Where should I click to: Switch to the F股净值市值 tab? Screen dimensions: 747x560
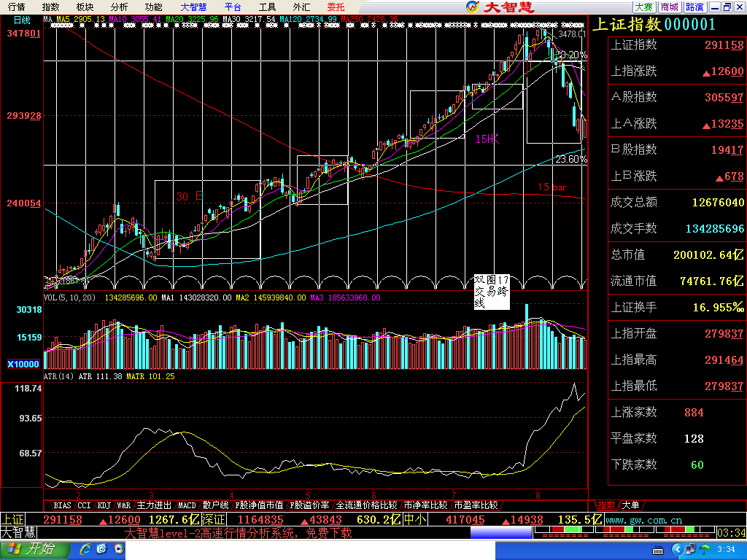pos(259,505)
